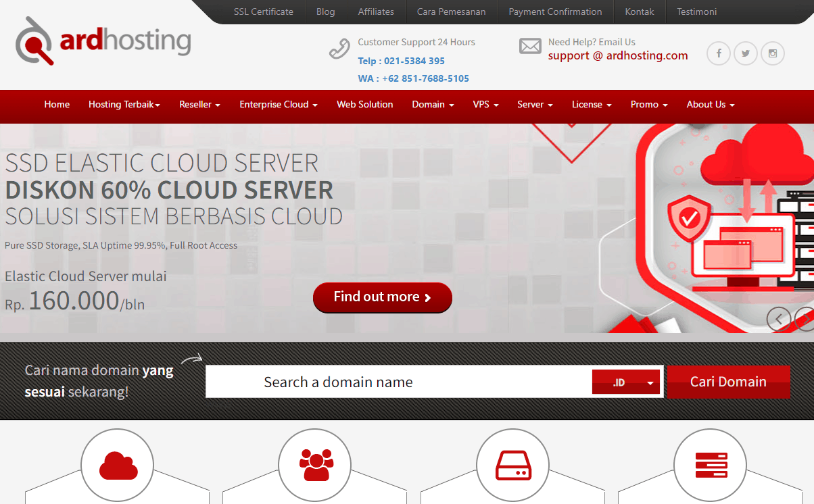Click the Find out more button
The width and height of the screenshot is (814, 504).
coord(383,297)
